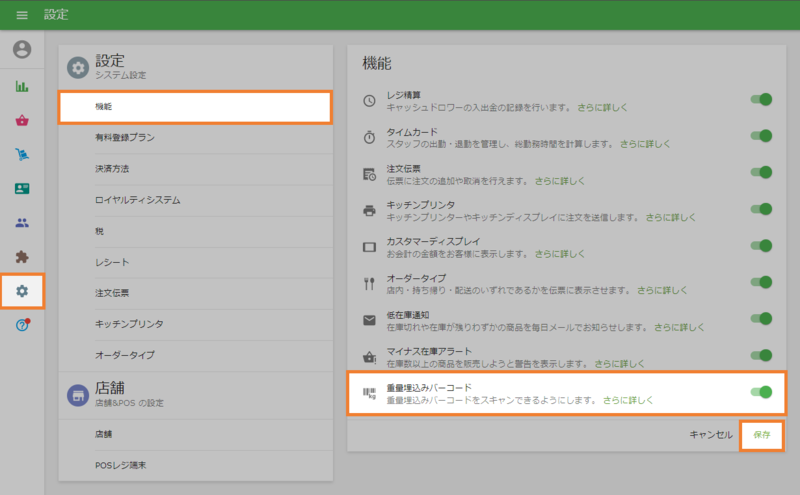Viewport: 800px width, 495px height.
Task: Click the help question mark icon
Action: [x=22, y=326]
